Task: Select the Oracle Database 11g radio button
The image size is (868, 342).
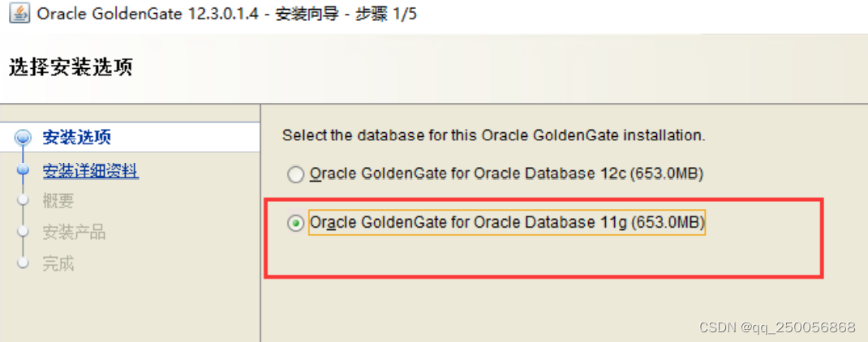Action: (x=296, y=223)
